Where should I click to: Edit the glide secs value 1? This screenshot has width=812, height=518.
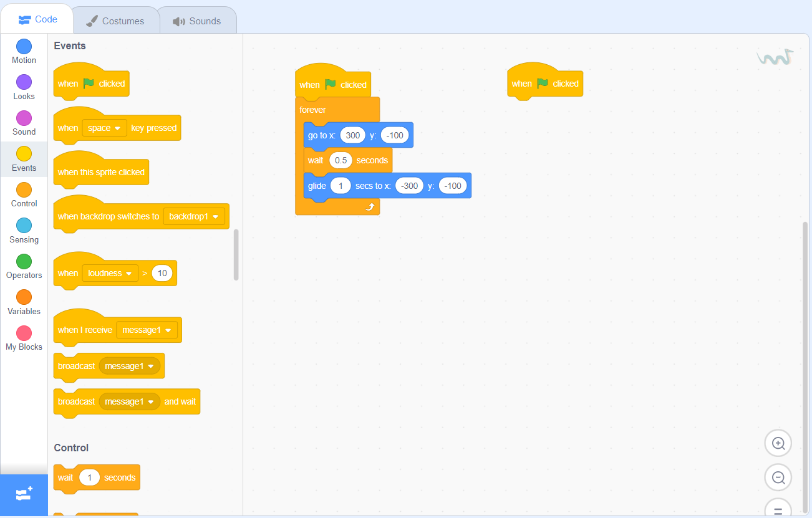point(341,186)
